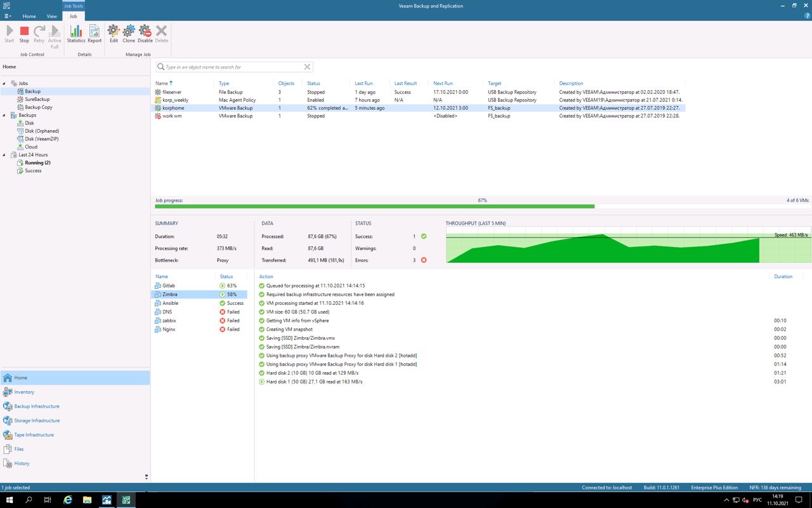Sort jobs by Type column
812x508 pixels.
point(224,83)
